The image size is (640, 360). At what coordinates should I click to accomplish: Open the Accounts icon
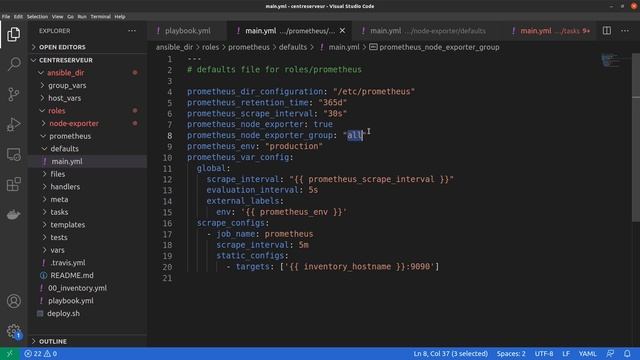pyautogui.click(x=13, y=301)
